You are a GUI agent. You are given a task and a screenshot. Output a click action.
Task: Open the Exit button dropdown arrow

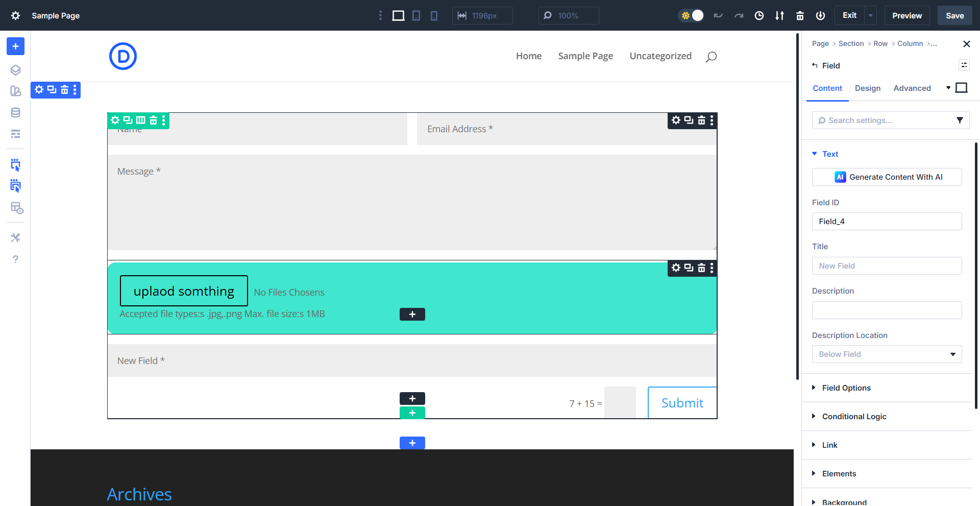870,15
